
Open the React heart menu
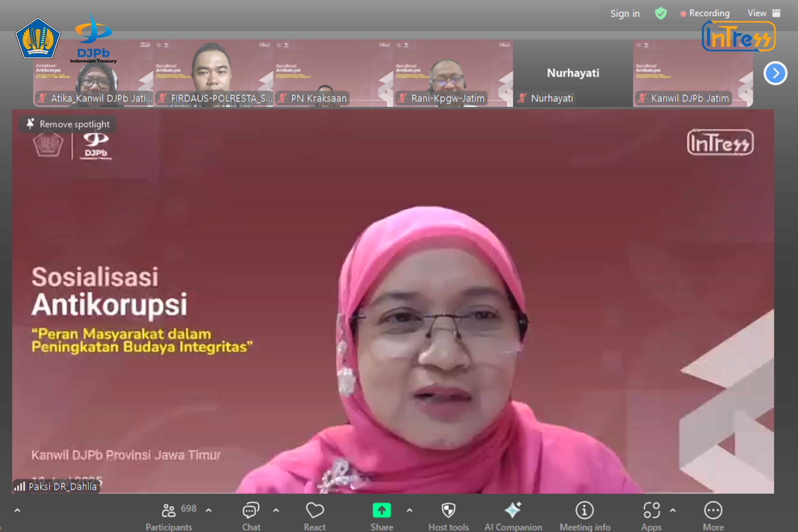click(315, 516)
